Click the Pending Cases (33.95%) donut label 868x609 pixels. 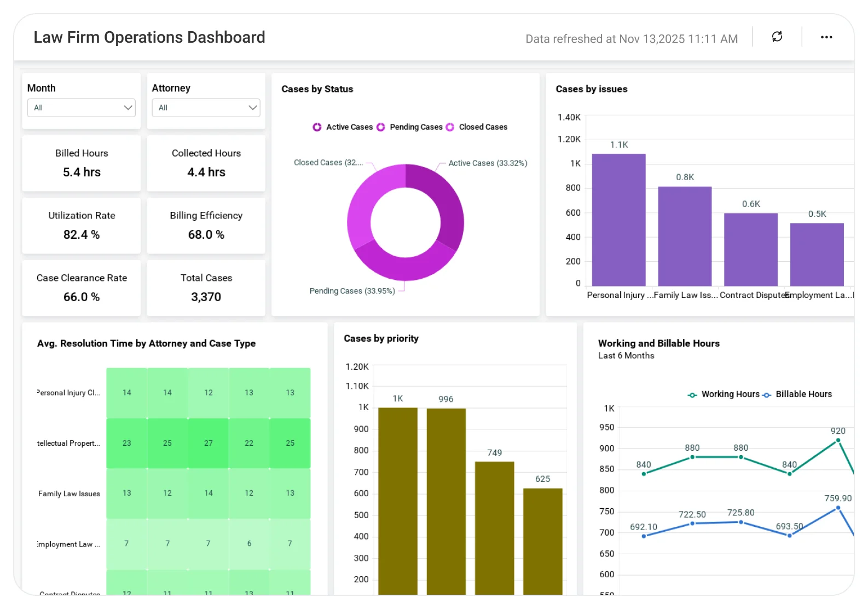click(352, 291)
